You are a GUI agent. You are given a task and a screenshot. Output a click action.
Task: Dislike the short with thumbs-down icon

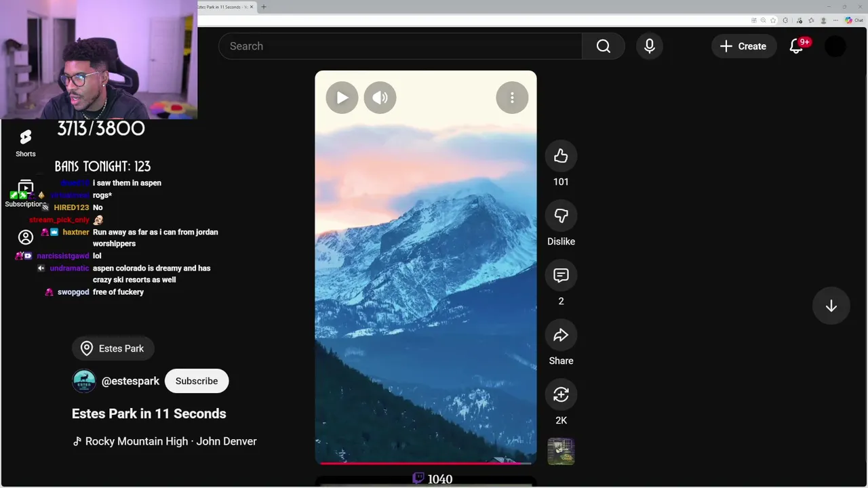click(x=561, y=216)
